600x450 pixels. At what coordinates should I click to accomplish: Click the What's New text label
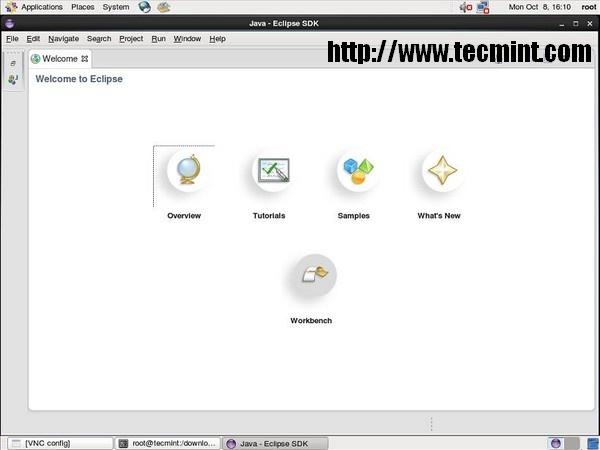(x=439, y=215)
